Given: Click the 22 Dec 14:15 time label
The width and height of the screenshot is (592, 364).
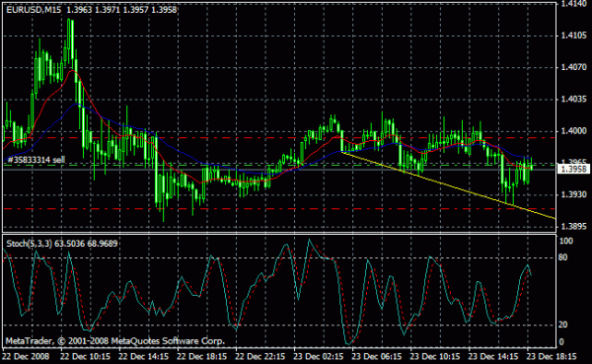Looking at the screenshot, I should pyautogui.click(x=143, y=356).
